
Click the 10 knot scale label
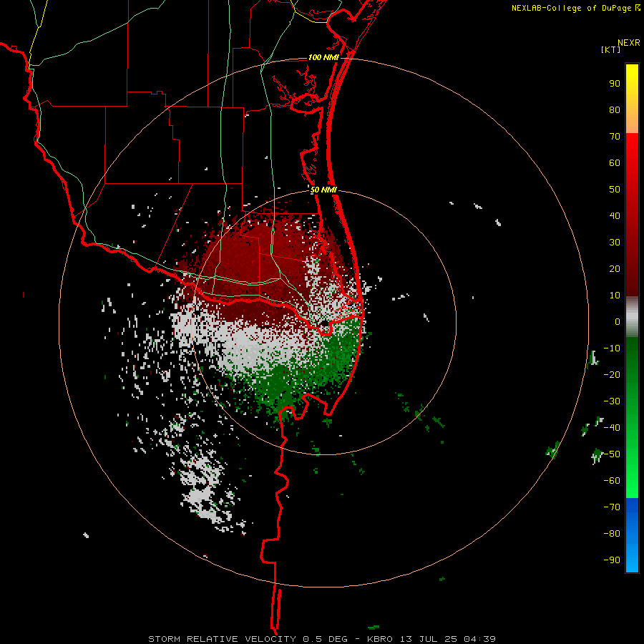click(615, 296)
